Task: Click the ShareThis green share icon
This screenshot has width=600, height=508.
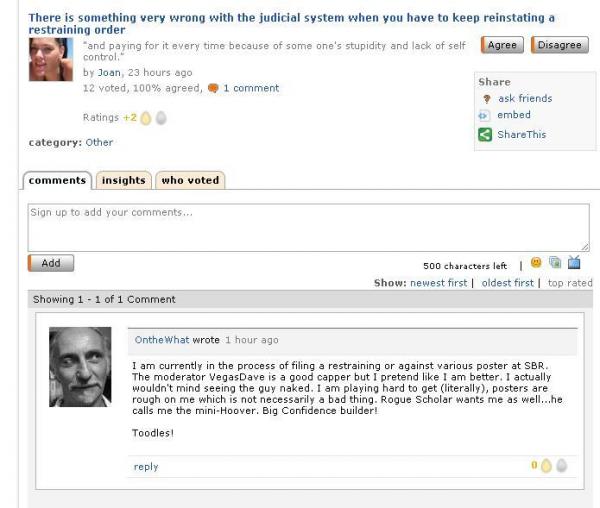Action: (485, 134)
